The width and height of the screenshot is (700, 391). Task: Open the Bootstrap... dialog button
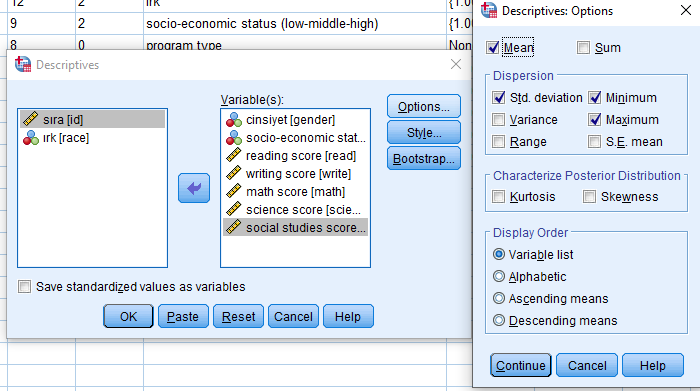424,158
